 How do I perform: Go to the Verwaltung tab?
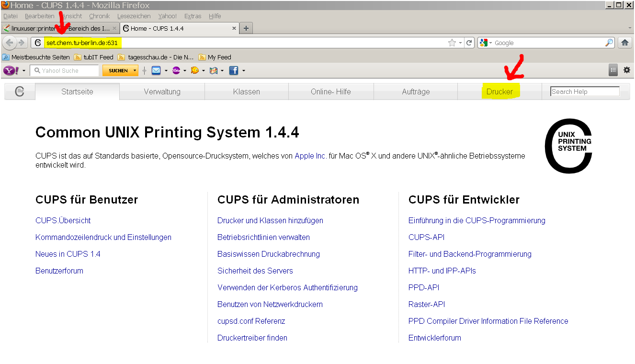tap(162, 91)
